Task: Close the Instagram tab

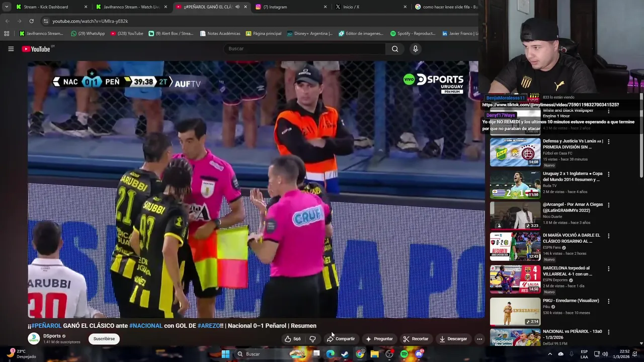Action: (325, 7)
